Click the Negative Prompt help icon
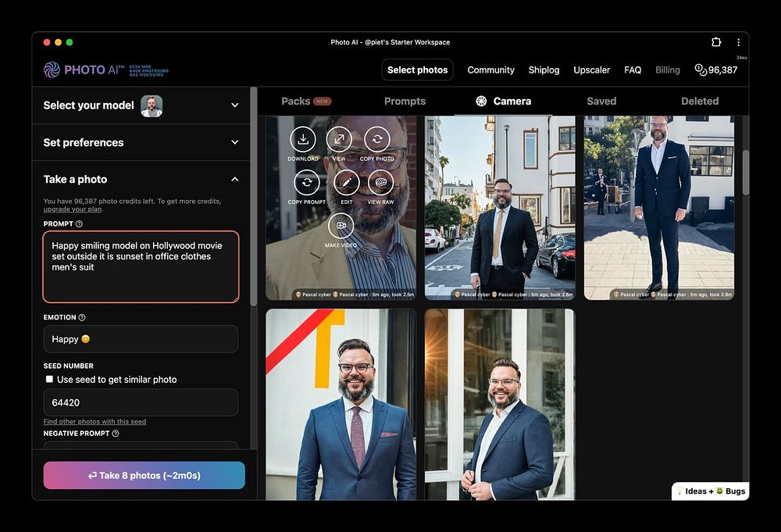 tap(116, 434)
